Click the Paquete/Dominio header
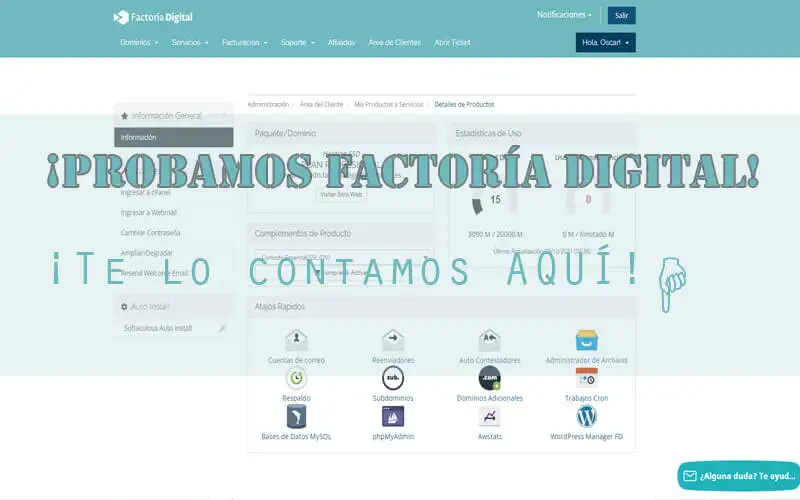Viewport: 800px width, 500px height. coord(341,133)
